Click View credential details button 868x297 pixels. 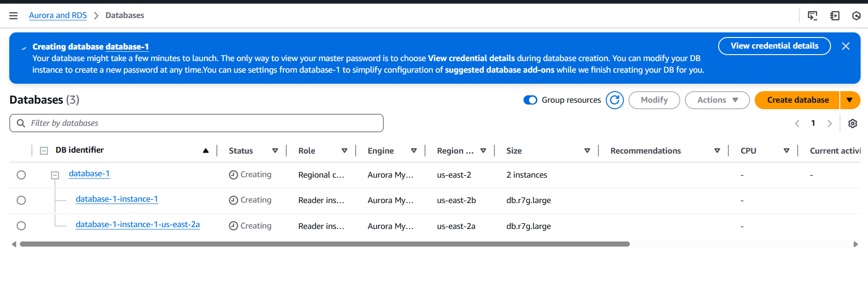[x=775, y=46]
